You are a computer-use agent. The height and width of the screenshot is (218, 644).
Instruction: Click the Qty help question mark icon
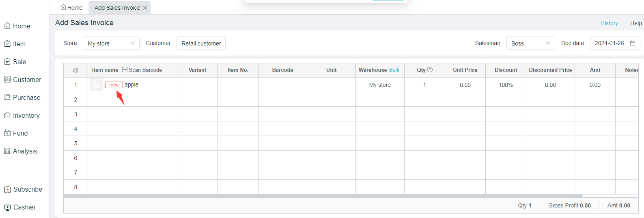click(x=430, y=70)
